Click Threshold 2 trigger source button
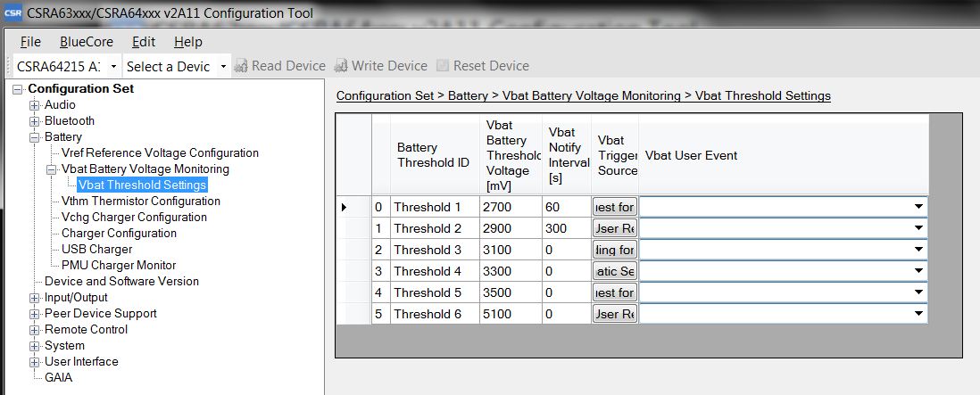 tap(614, 228)
